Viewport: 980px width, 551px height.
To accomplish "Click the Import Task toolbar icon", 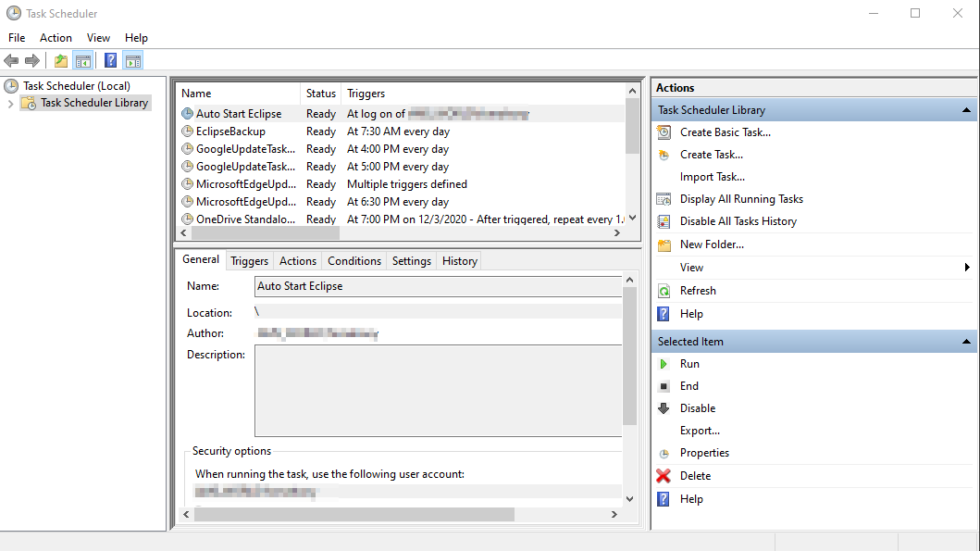I will (59, 60).
